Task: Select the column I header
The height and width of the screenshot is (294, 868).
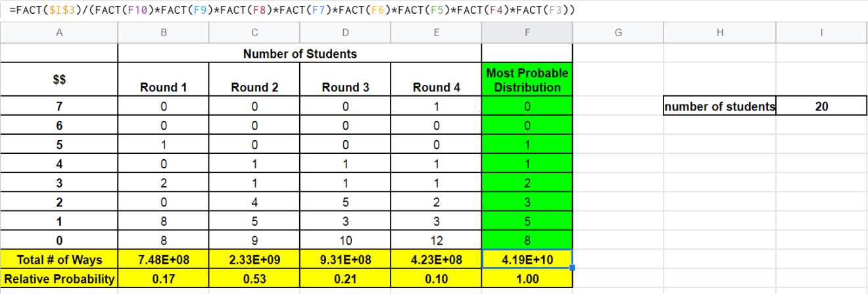Action: pos(821,34)
